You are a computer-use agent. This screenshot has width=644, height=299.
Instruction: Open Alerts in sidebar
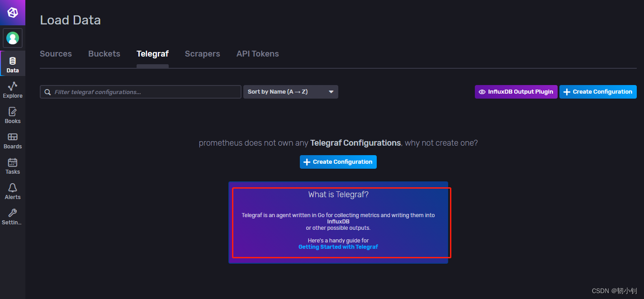click(x=13, y=191)
